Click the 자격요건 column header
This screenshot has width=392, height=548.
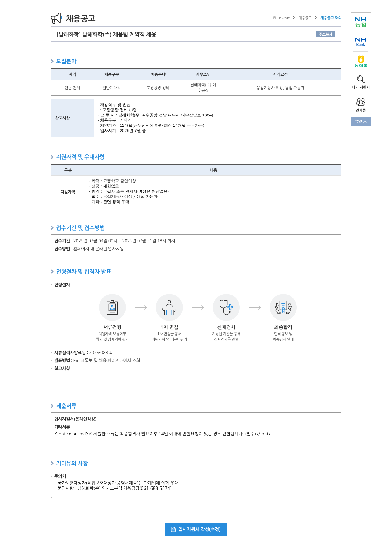click(x=280, y=74)
